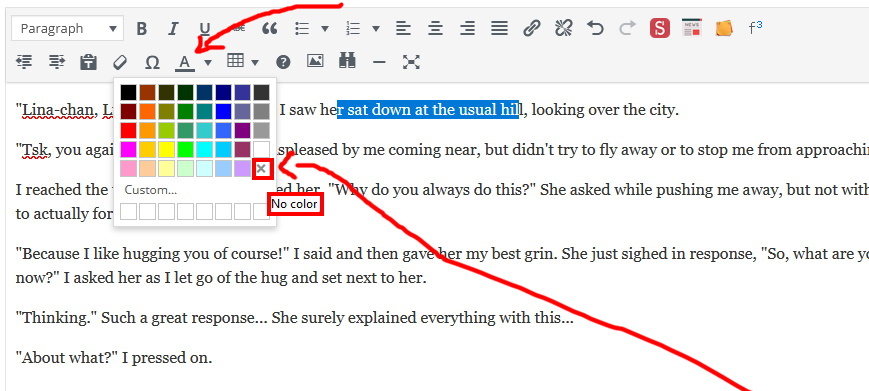Justify the text
Image resolution: width=869 pixels, height=391 pixels.
pyautogui.click(x=500, y=28)
